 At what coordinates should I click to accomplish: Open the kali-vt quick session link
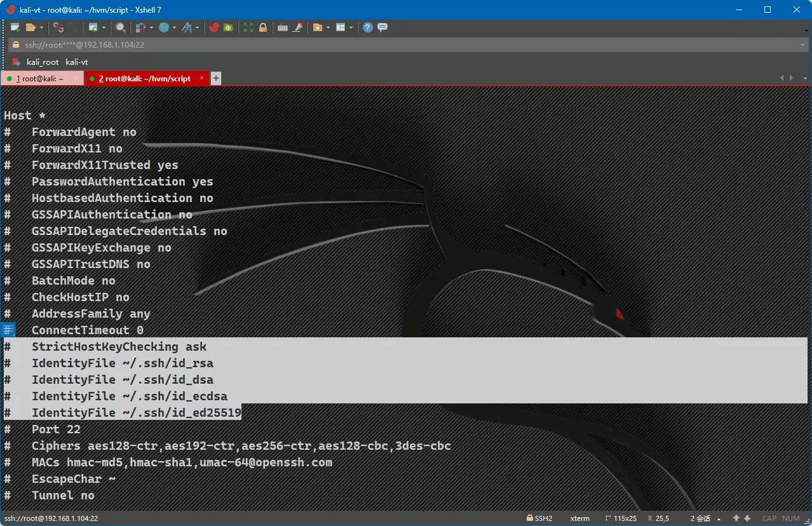[76, 62]
